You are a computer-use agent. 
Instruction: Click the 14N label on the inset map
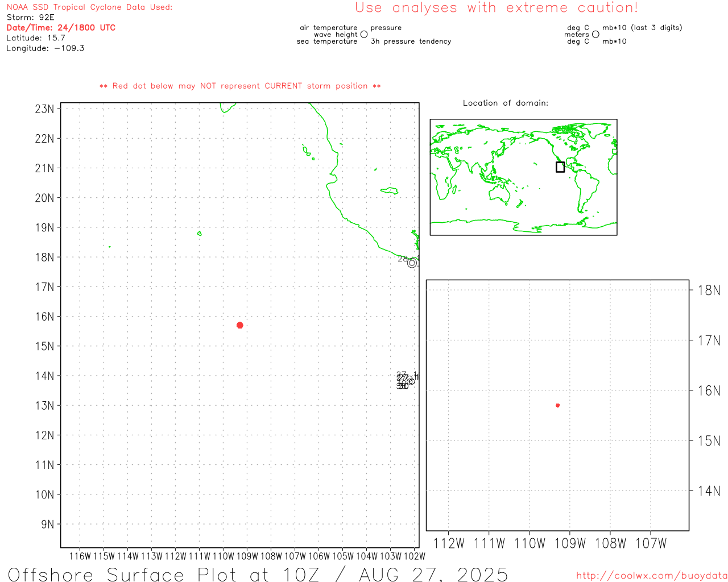click(x=709, y=491)
